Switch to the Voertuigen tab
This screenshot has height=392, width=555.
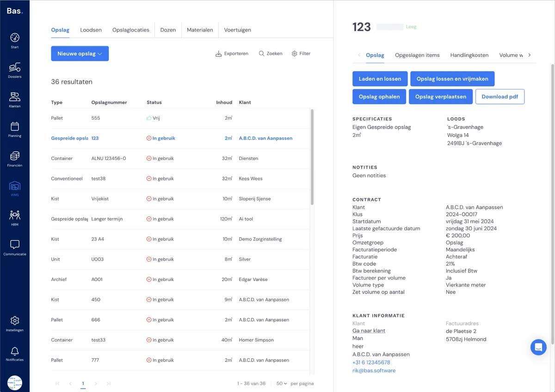click(238, 30)
